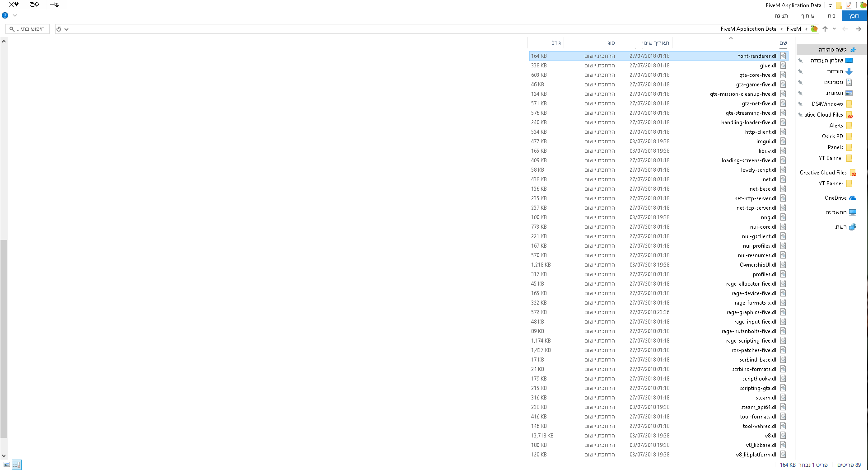Click the FiveM breadcrumb in address bar
The width and height of the screenshot is (868, 470).
point(793,29)
